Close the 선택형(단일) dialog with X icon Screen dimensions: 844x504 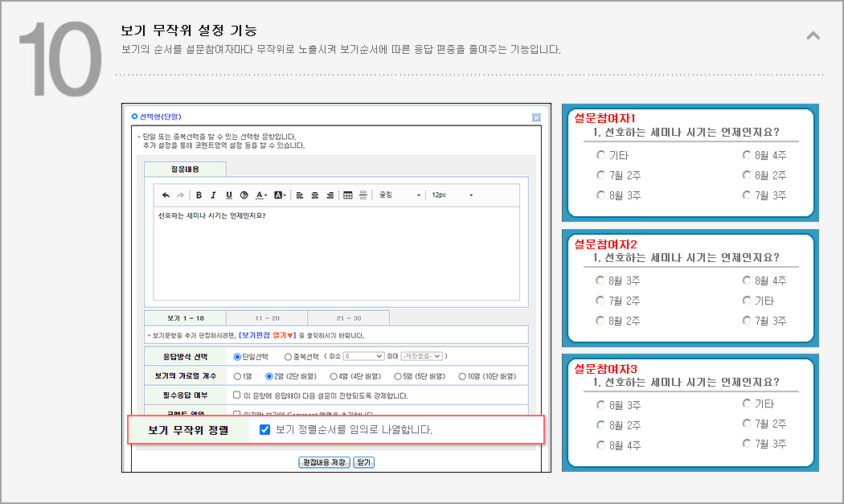536,117
